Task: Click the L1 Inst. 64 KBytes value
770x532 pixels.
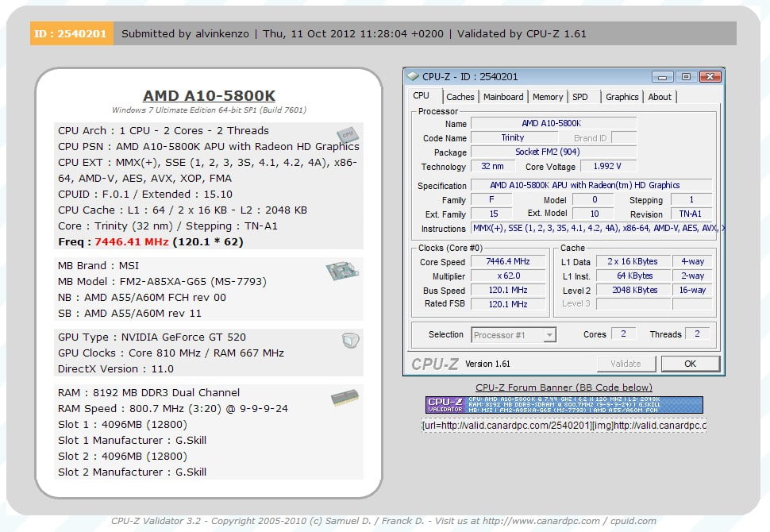Action: pyautogui.click(x=633, y=276)
